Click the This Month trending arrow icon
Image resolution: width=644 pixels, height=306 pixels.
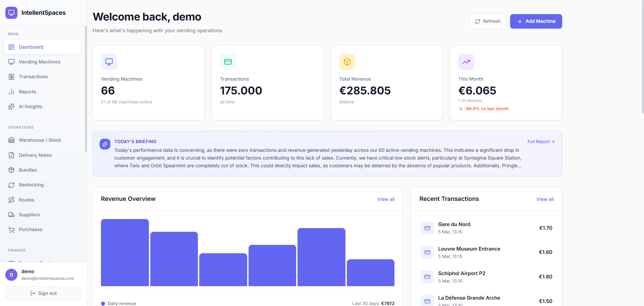pos(466,62)
